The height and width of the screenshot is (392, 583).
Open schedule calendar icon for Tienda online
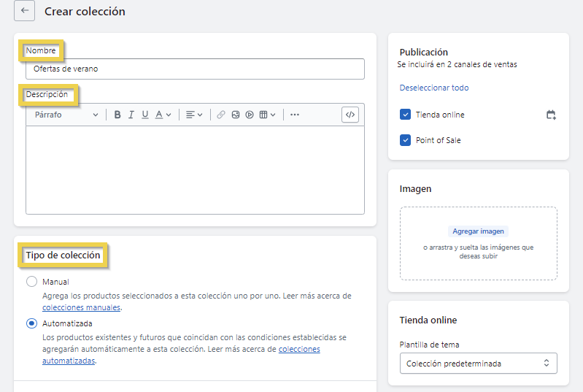click(551, 115)
